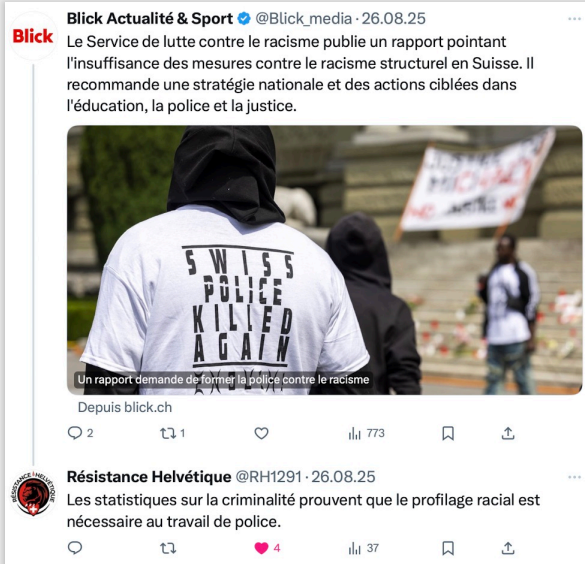Open the @RH1291 handle link
The image size is (585, 564).
268,477
